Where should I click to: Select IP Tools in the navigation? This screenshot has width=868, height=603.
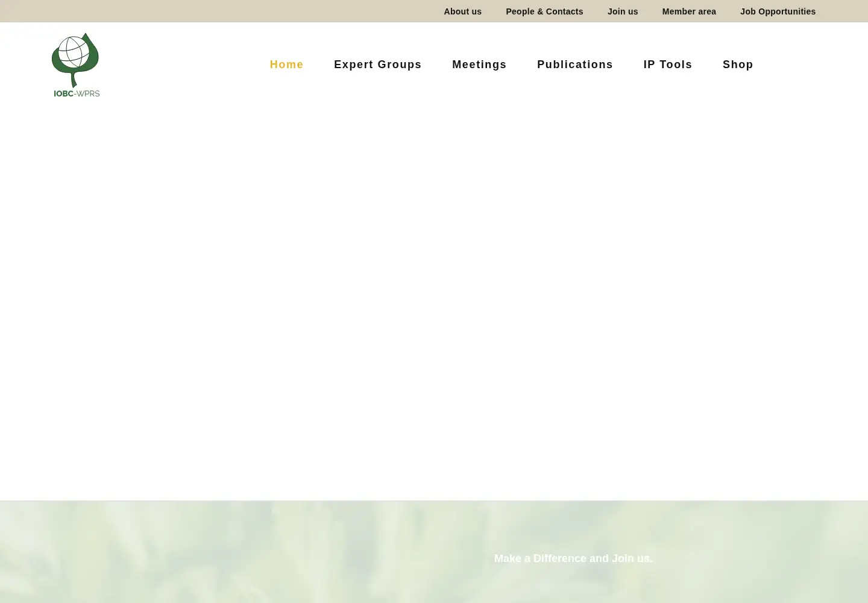[x=668, y=65]
